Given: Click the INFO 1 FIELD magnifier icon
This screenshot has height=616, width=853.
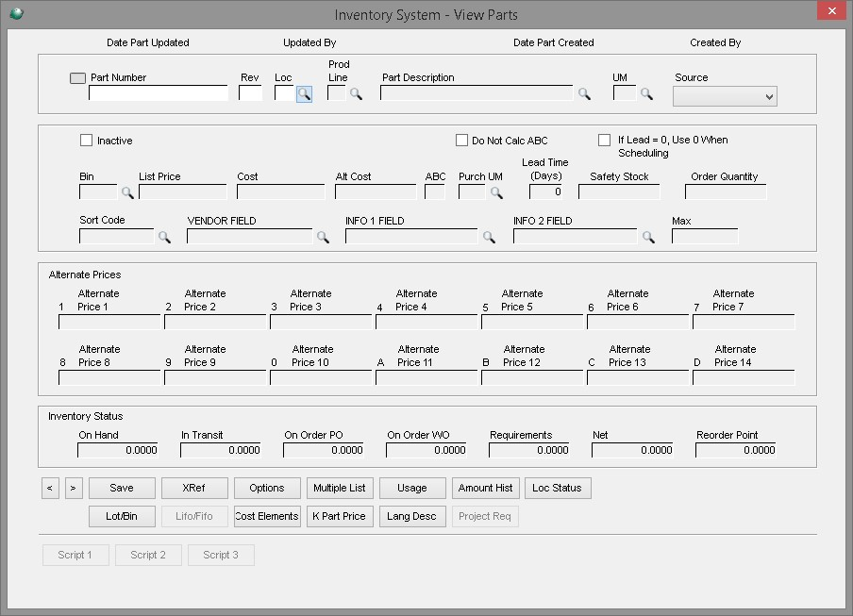Looking at the screenshot, I should point(489,237).
